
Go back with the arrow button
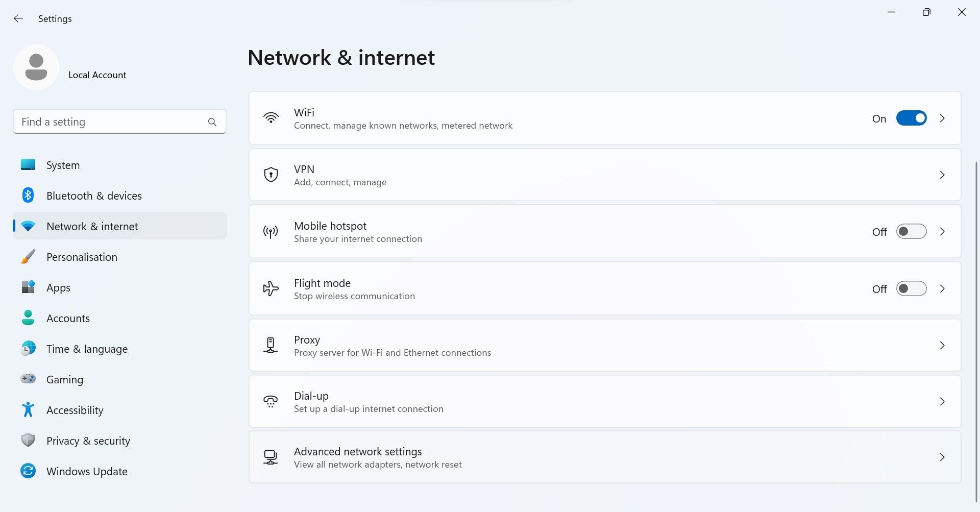[18, 19]
